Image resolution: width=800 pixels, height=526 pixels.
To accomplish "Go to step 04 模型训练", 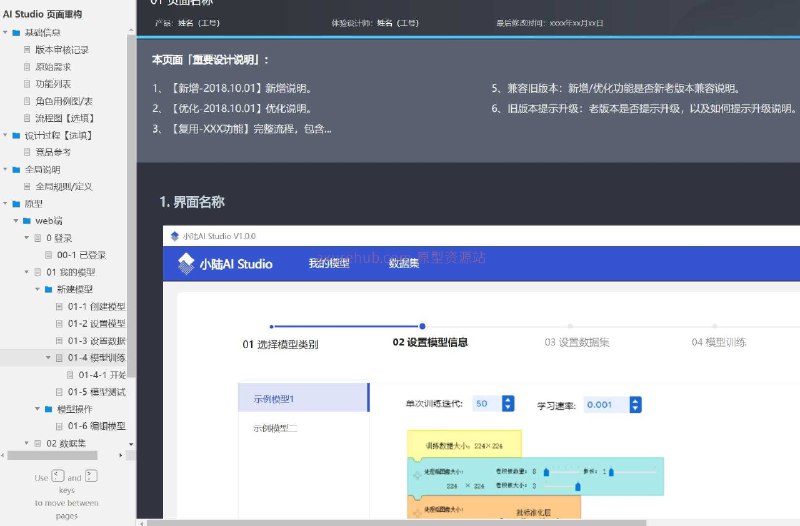I will click(x=719, y=342).
